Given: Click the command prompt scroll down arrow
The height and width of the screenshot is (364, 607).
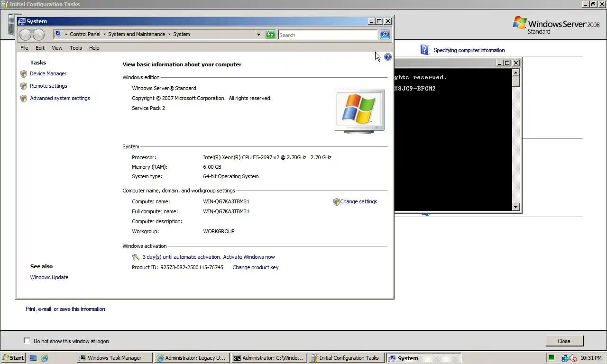Looking at the screenshot, I should (516, 207).
